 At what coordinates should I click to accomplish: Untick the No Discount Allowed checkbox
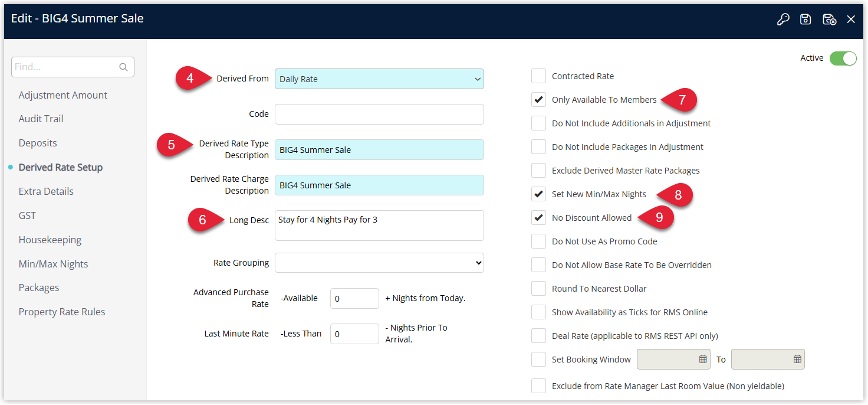[538, 218]
